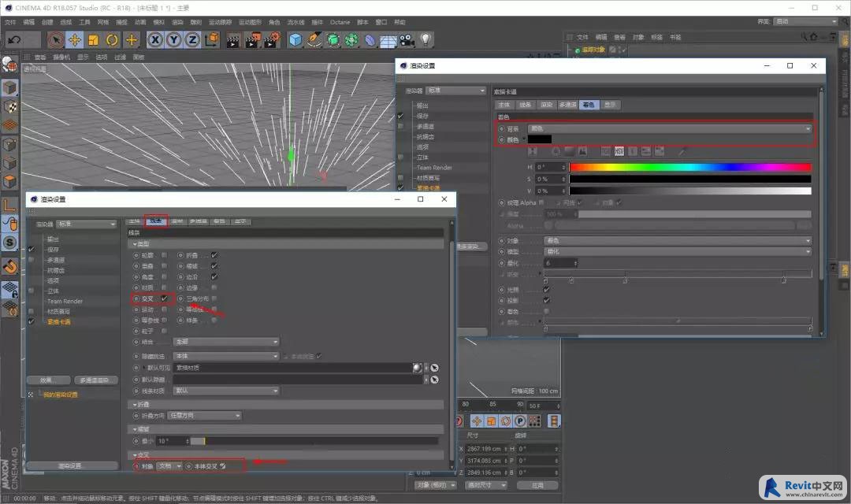851x504 pixels.
Task: Click the Effect (效果) button
Action: (48, 380)
